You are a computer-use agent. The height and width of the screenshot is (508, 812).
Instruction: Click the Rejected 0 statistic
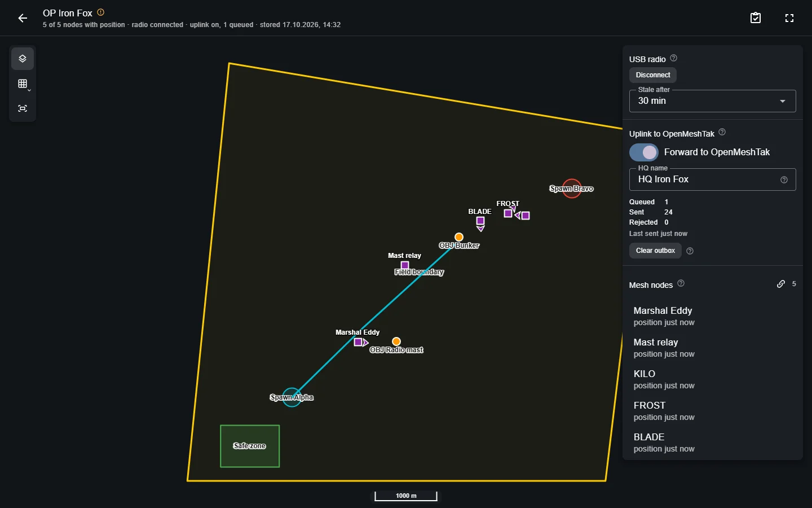tap(649, 222)
